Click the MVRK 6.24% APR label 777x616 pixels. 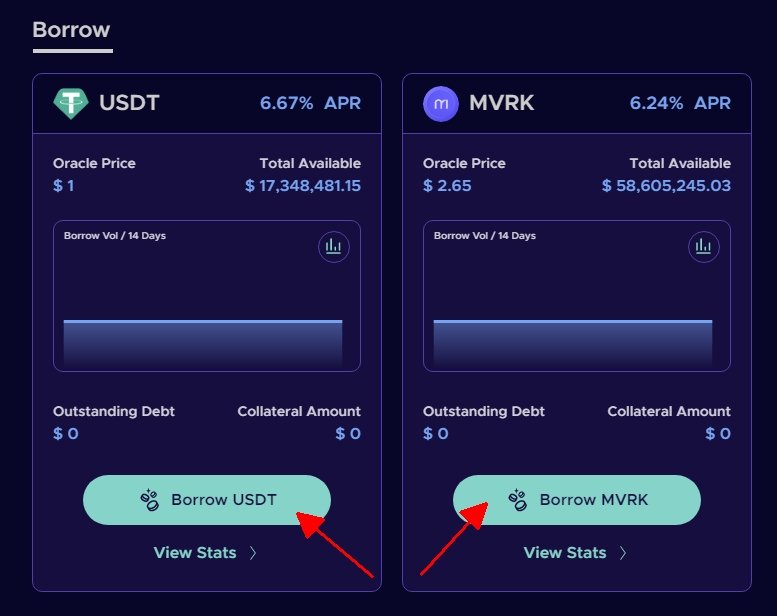click(680, 103)
